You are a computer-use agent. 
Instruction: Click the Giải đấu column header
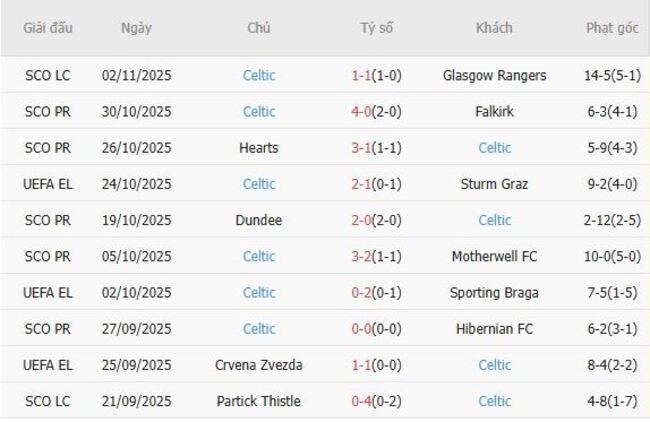(x=48, y=28)
